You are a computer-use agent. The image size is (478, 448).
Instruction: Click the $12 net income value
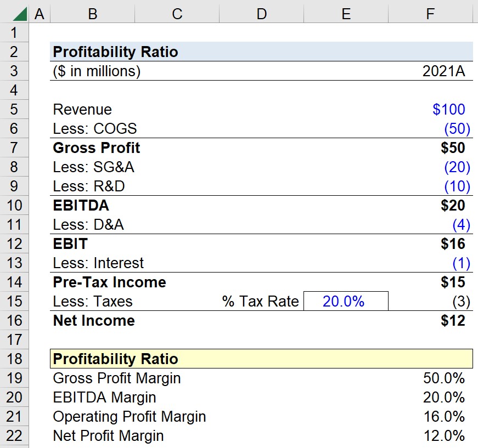[x=453, y=320]
